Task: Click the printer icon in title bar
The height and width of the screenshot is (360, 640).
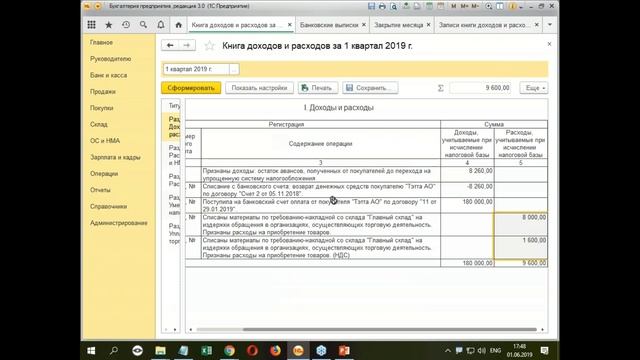Action: (x=382, y=6)
